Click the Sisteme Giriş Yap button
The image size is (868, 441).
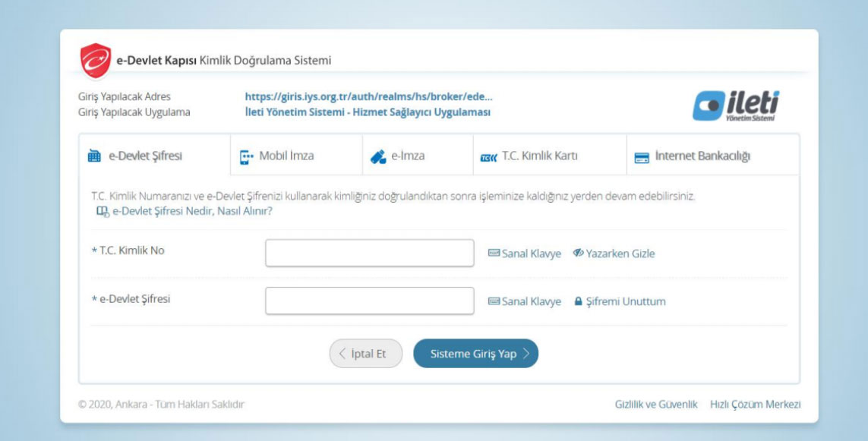(x=475, y=354)
